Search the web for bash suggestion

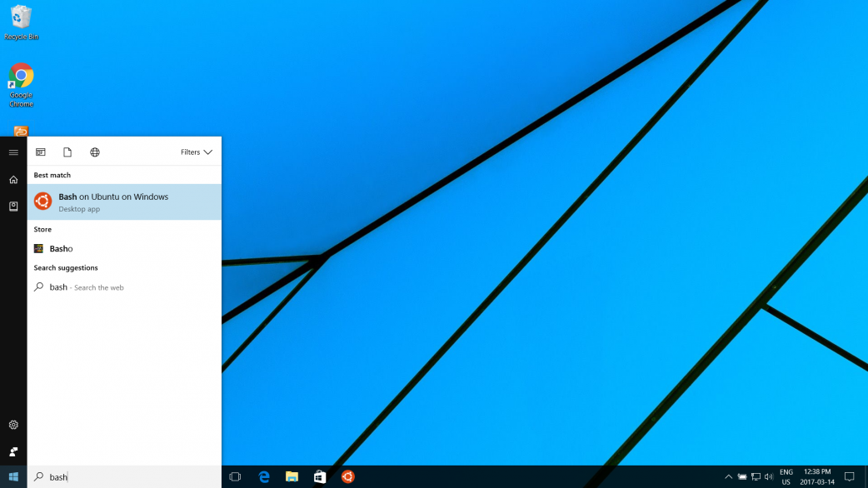pyautogui.click(x=86, y=287)
